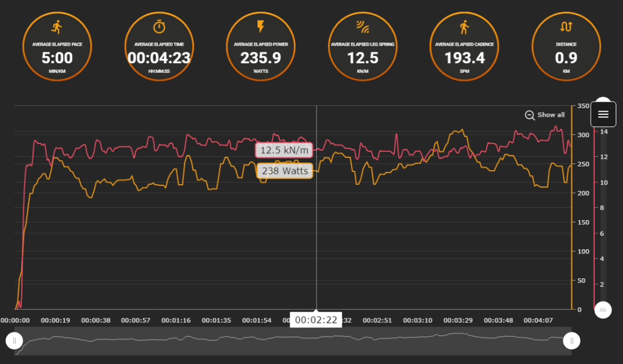623x364 pixels.
Task: Open the chart hamburger menu
Action: tap(603, 114)
